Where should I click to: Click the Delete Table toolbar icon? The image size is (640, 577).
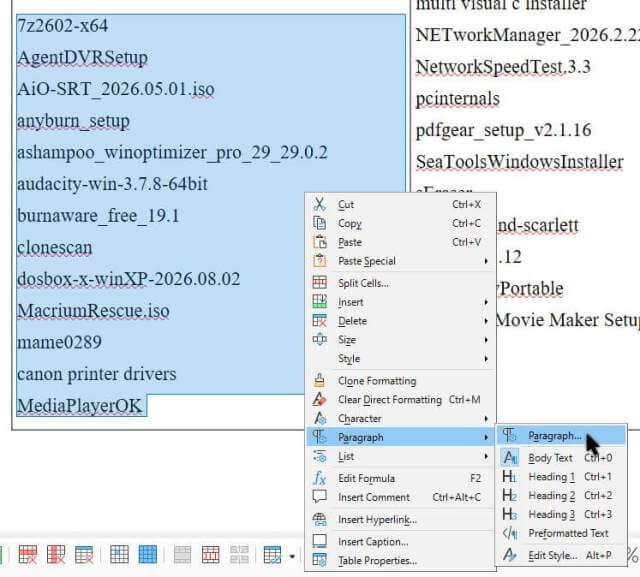point(84,555)
